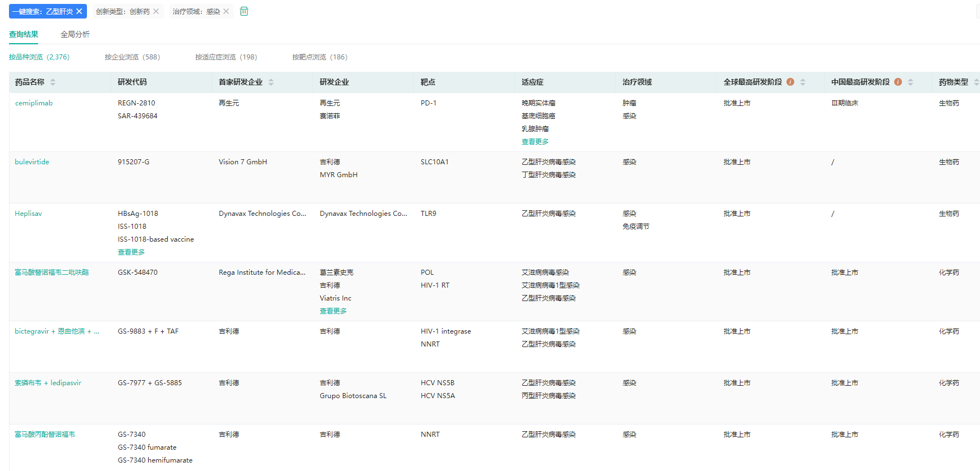980x471 pixels.
Task: Switch to the 全局分析 tab
Action: [x=75, y=34]
